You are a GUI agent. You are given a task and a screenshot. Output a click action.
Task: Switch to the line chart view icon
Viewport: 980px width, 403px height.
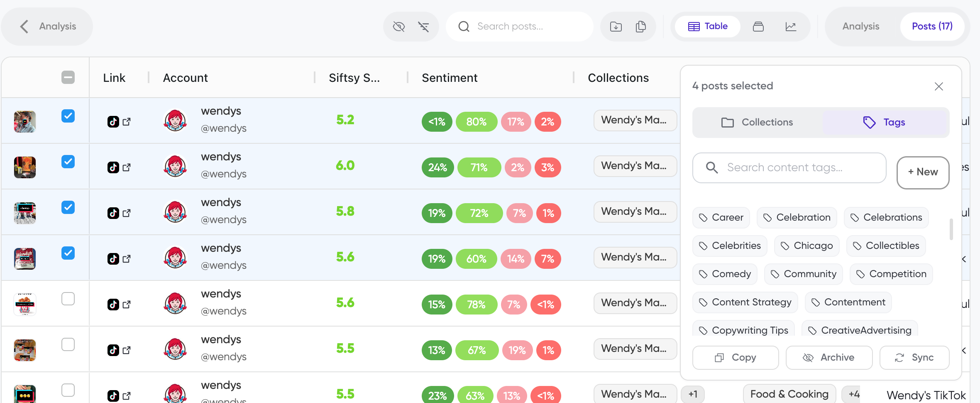click(x=791, y=27)
